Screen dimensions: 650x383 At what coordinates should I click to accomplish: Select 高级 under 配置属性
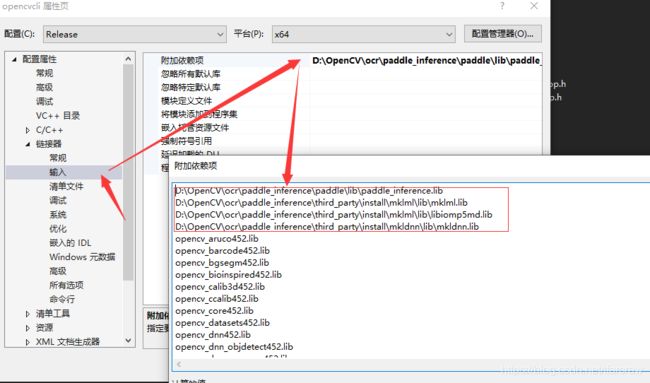(x=44, y=87)
